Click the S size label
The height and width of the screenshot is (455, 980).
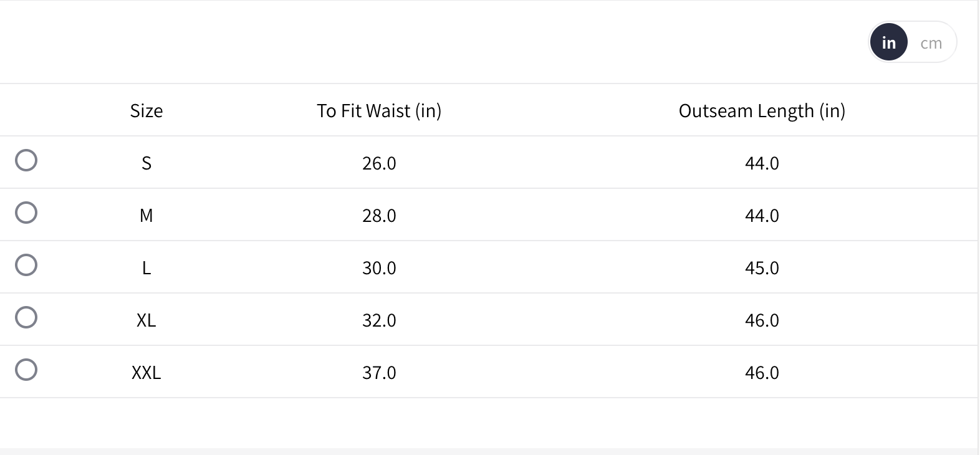tap(147, 163)
